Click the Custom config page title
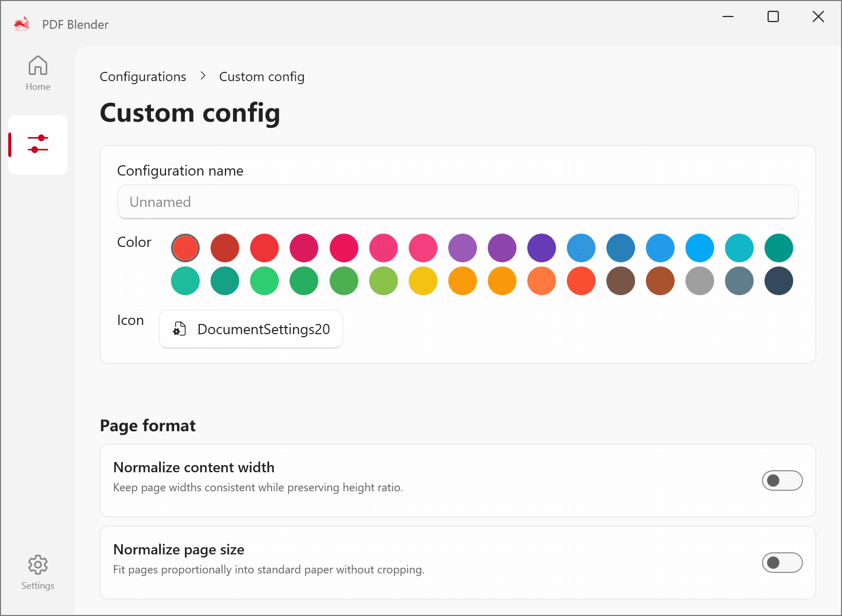The height and width of the screenshot is (616, 842). (x=190, y=113)
